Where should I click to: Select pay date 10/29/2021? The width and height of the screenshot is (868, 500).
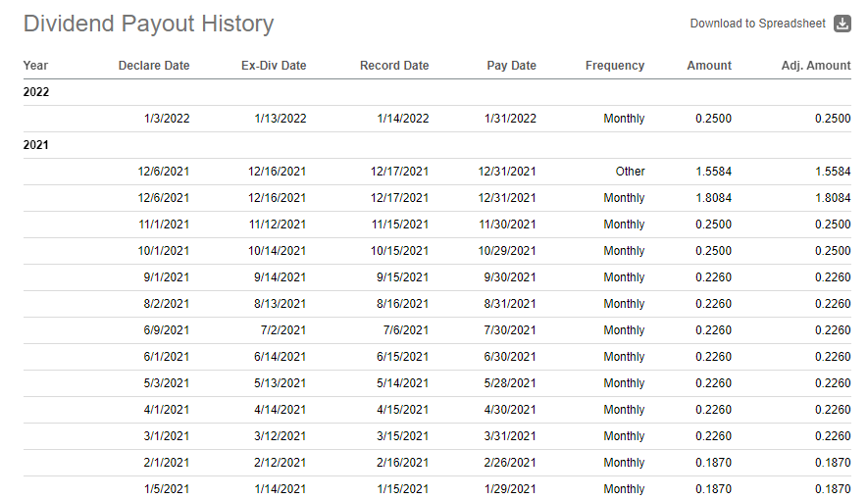pyautogui.click(x=507, y=251)
